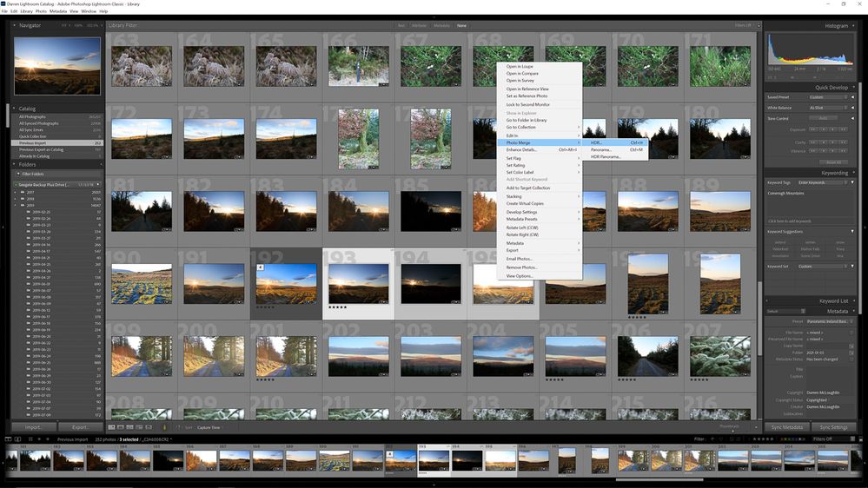Viewport: 868px width, 488px height.
Task: Expand the Saved Preset section triangle
Action: click(852, 97)
